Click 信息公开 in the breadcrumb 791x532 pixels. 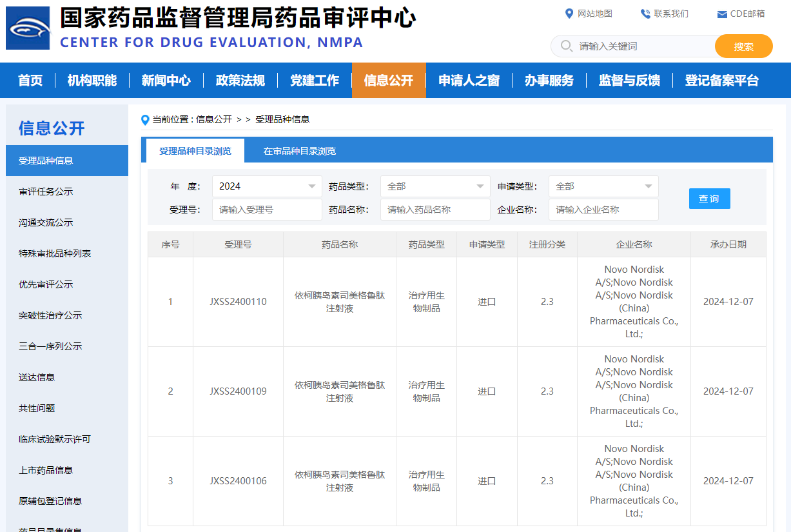[x=214, y=119]
